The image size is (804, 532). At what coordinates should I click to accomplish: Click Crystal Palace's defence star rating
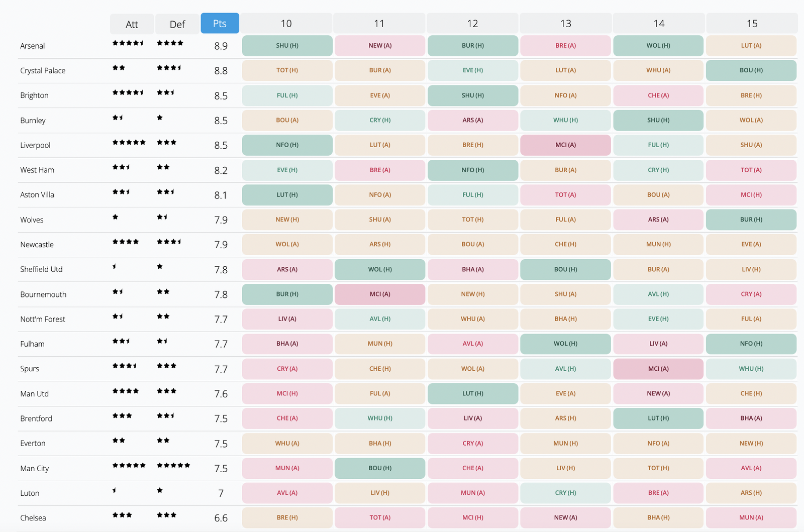[x=169, y=68]
